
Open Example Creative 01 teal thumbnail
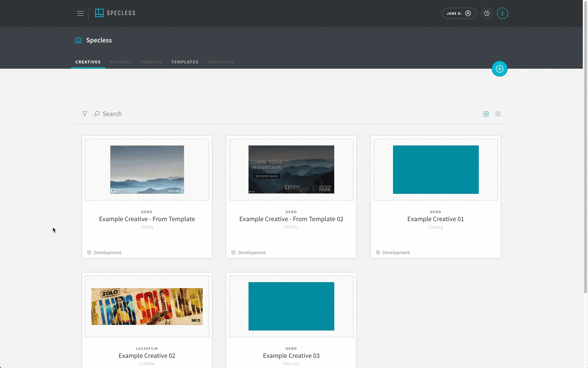pos(436,170)
